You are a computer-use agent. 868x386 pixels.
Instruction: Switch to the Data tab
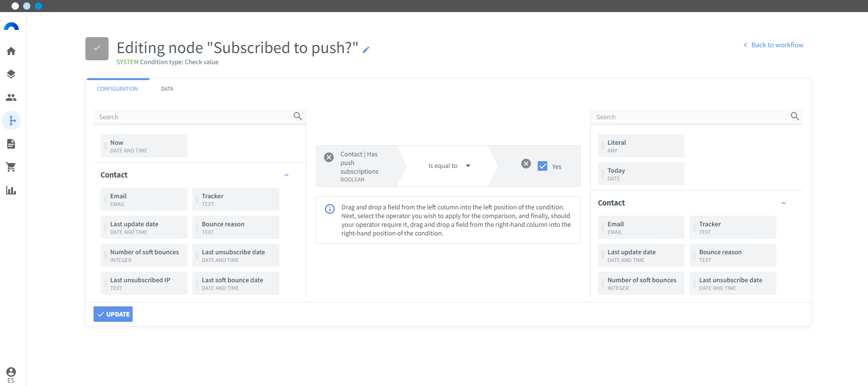tap(167, 89)
